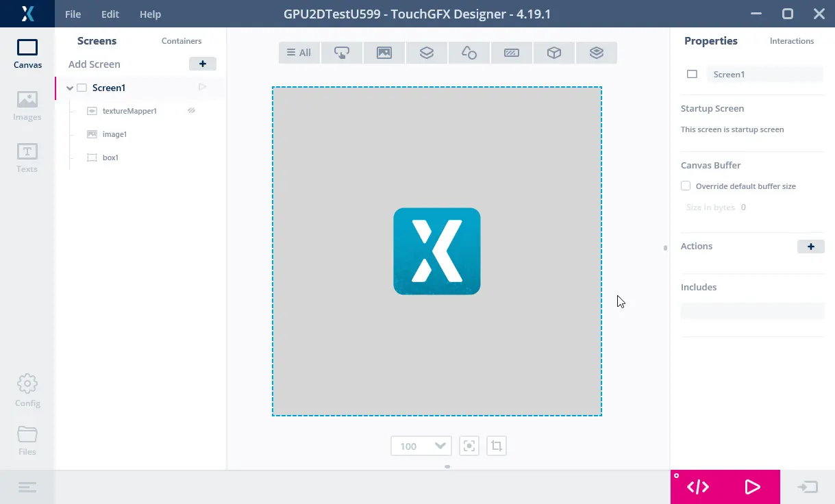Image resolution: width=835 pixels, height=504 pixels.
Task: Collapse the Screen1 tree node
Action: 70,88
